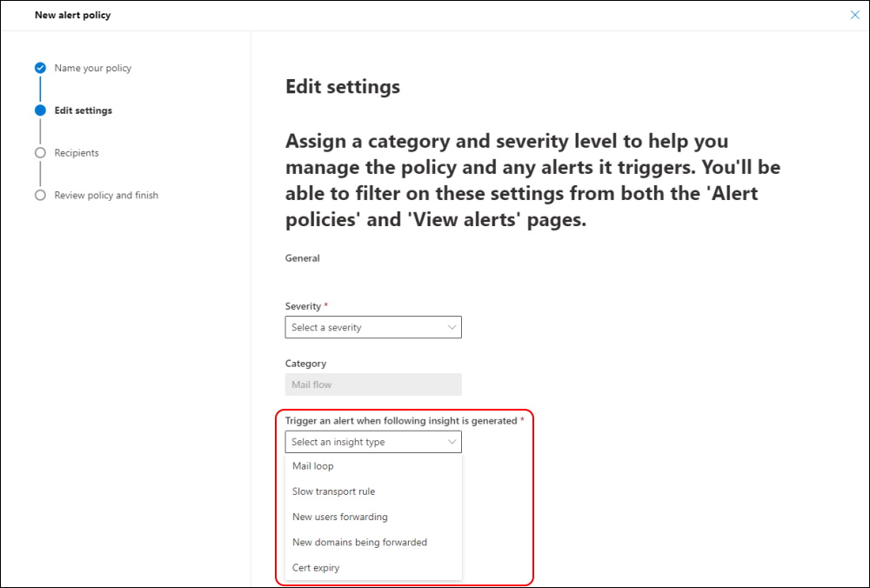
Task: Select the Edit settings step label
Action: [84, 110]
